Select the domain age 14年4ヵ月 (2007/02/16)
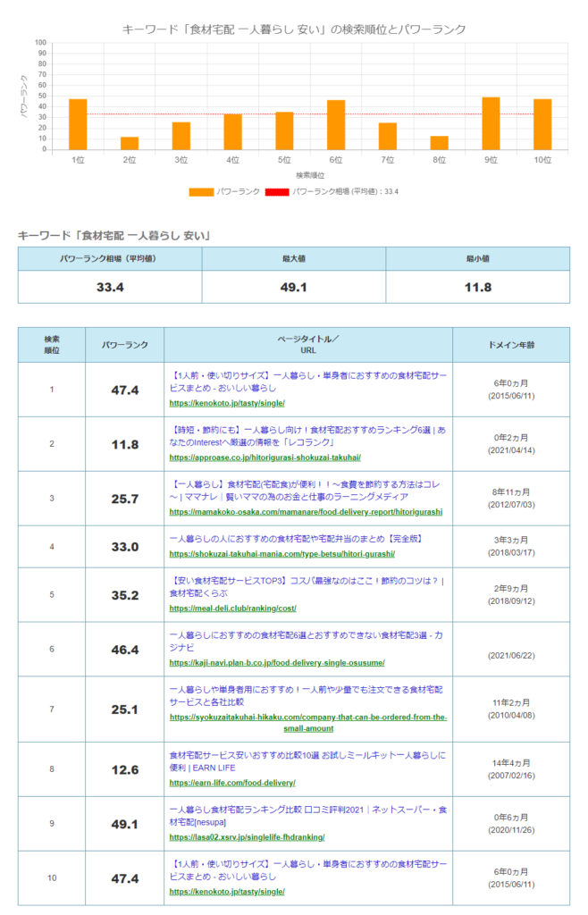Viewport: 588px width, 915px height. pos(511,769)
